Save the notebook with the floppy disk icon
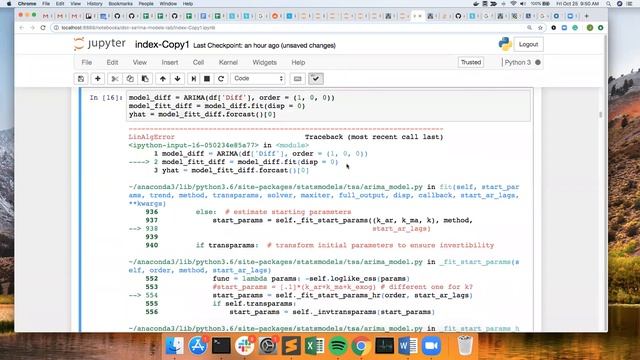 81,79
